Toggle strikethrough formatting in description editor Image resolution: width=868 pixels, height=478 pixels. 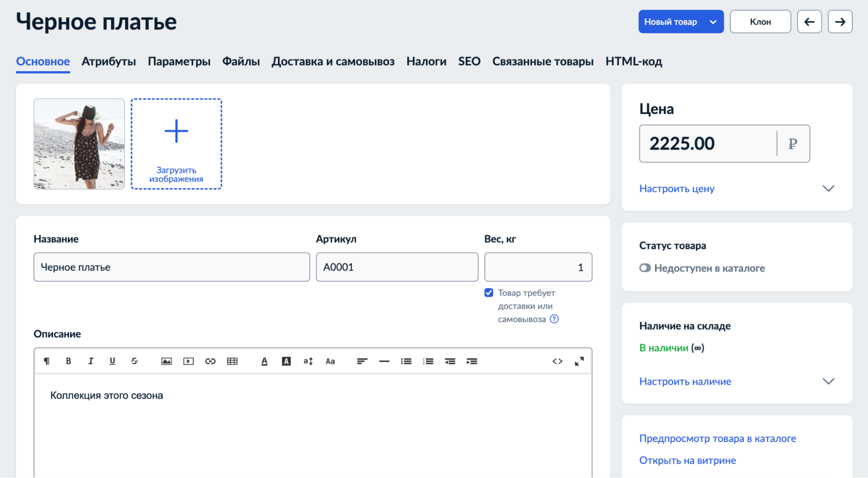click(x=134, y=361)
